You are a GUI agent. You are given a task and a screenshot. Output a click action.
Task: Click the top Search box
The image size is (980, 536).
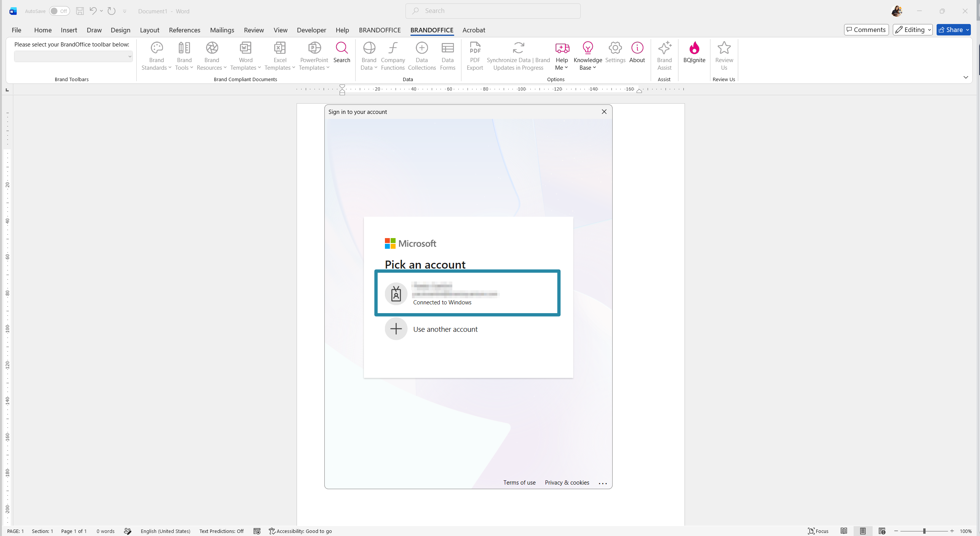point(493,11)
